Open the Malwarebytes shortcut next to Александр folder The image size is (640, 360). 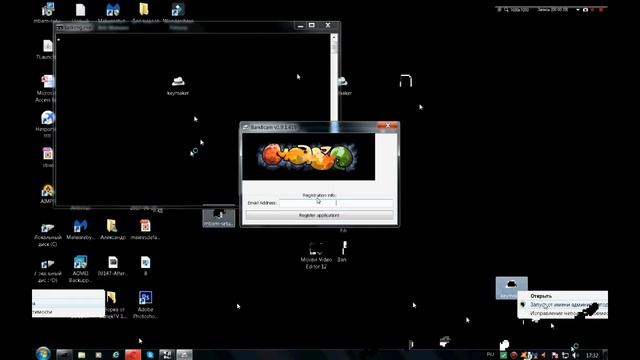coord(80,229)
